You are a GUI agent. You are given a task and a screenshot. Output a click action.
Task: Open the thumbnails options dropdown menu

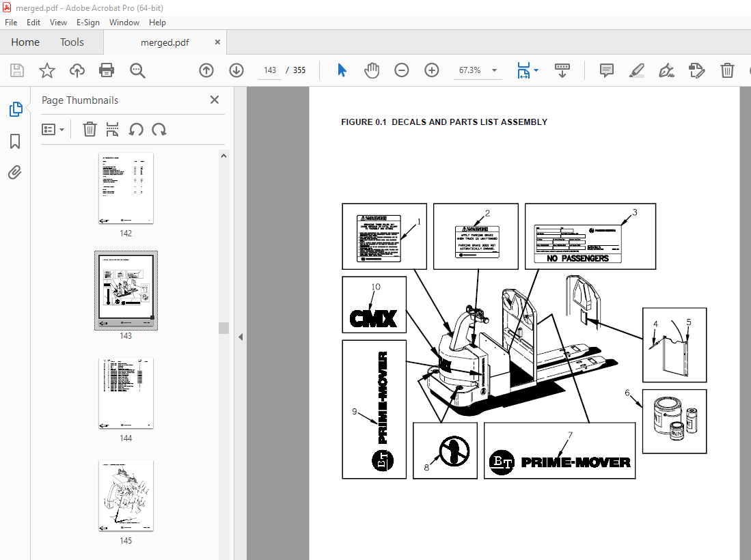pyautogui.click(x=53, y=129)
